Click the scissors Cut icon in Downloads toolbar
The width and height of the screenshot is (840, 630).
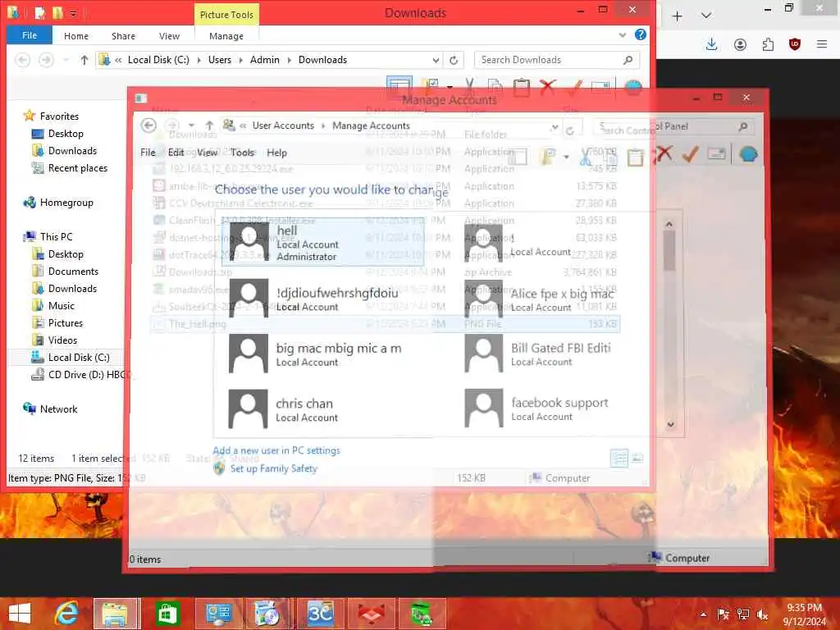[470, 85]
